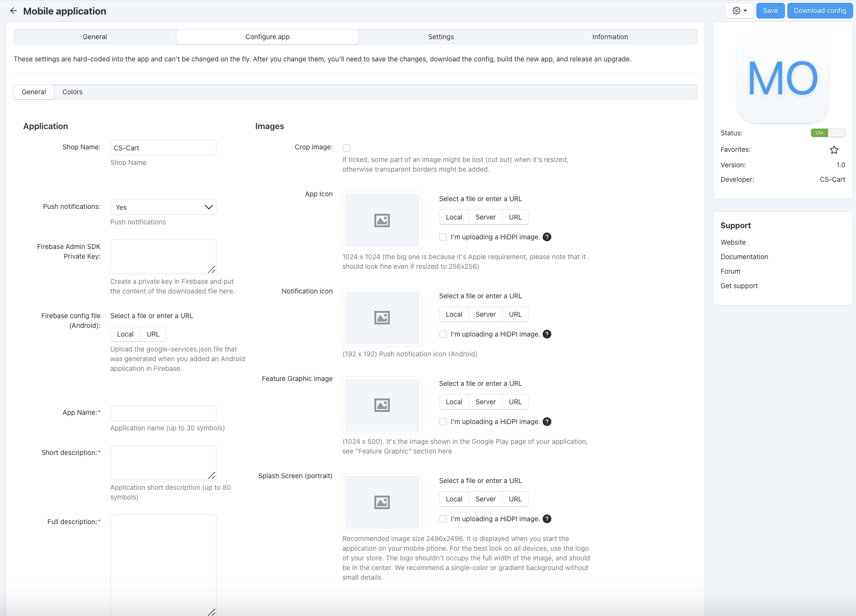The image size is (856, 616).
Task: Click the App Icon image placeholder
Action: click(x=382, y=220)
